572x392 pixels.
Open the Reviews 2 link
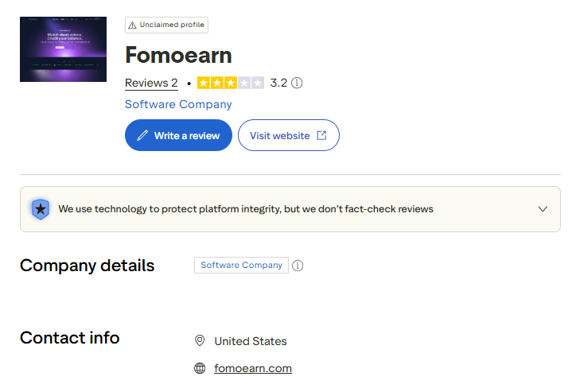[x=151, y=83]
